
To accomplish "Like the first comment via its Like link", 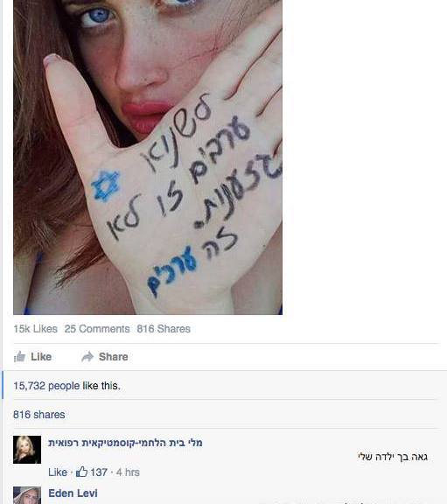I will point(58,472).
